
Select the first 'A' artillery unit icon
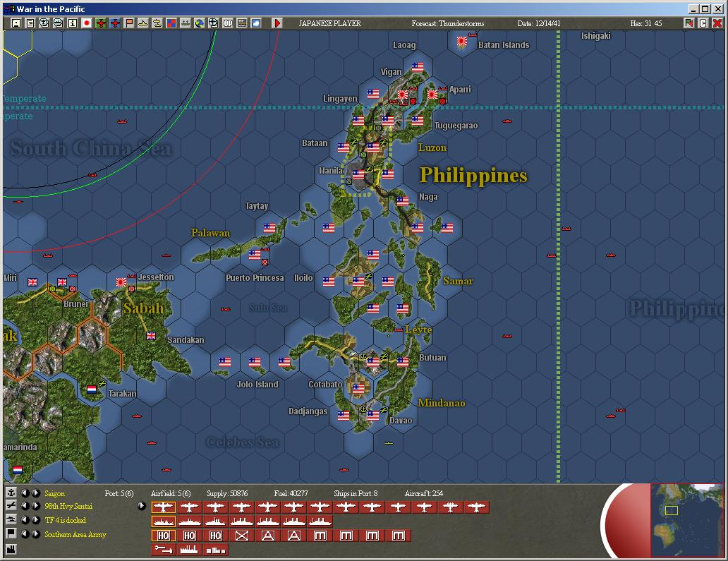tap(267, 536)
